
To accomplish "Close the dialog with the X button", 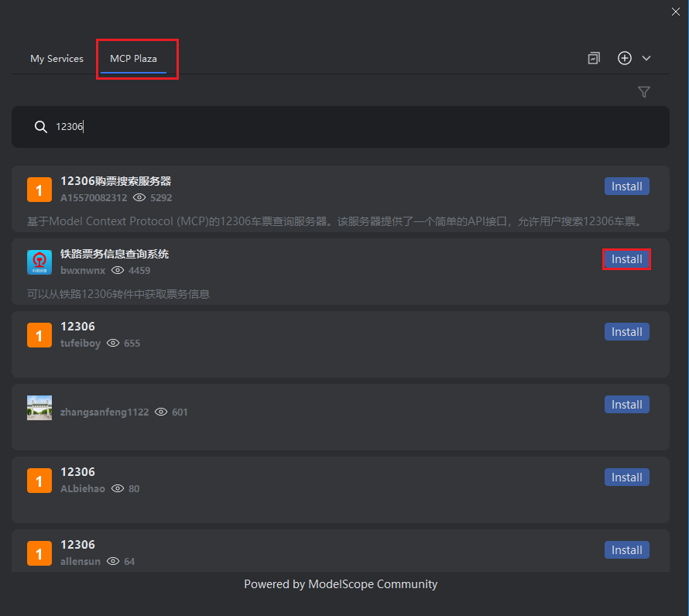I will point(676,11).
